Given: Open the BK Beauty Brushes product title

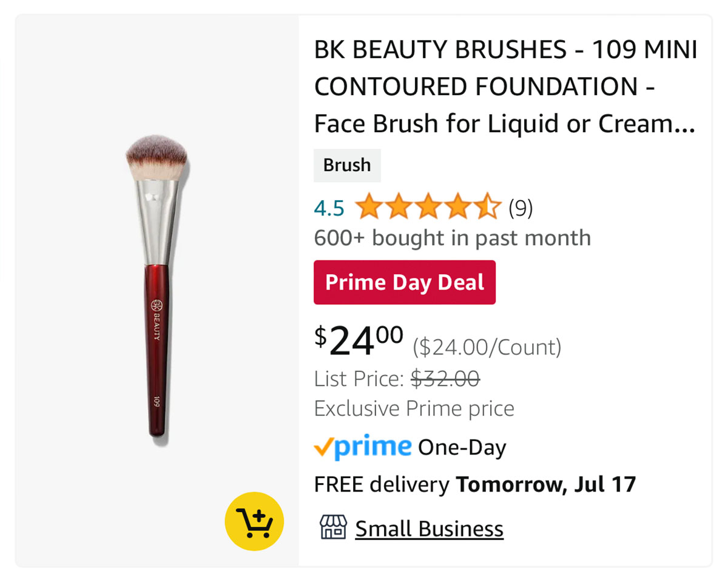Looking at the screenshot, I should [x=505, y=87].
